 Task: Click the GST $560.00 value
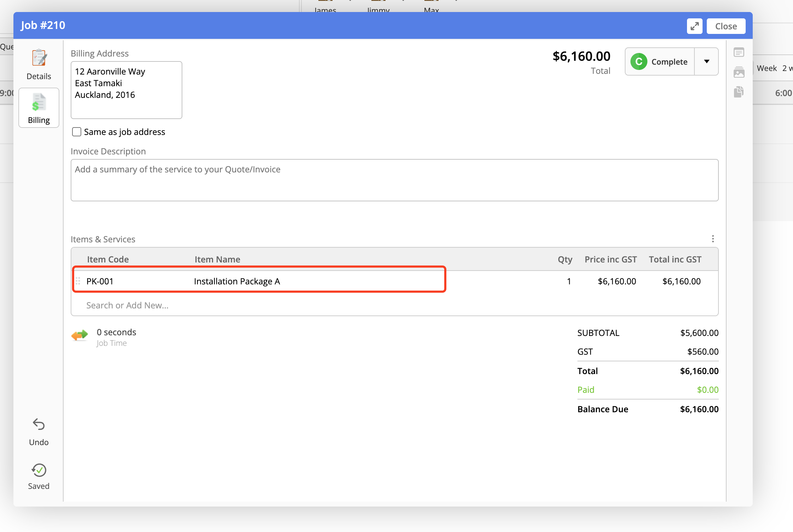coord(703,351)
